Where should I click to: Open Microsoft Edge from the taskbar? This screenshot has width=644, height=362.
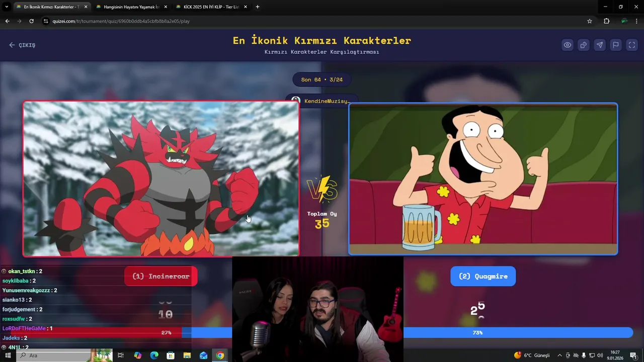(154, 355)
